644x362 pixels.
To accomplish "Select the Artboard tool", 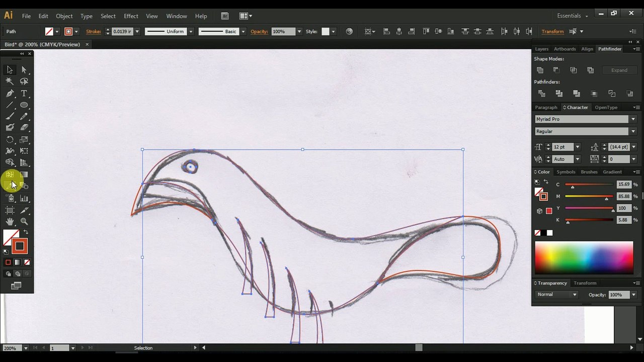I will click(10, 210).
